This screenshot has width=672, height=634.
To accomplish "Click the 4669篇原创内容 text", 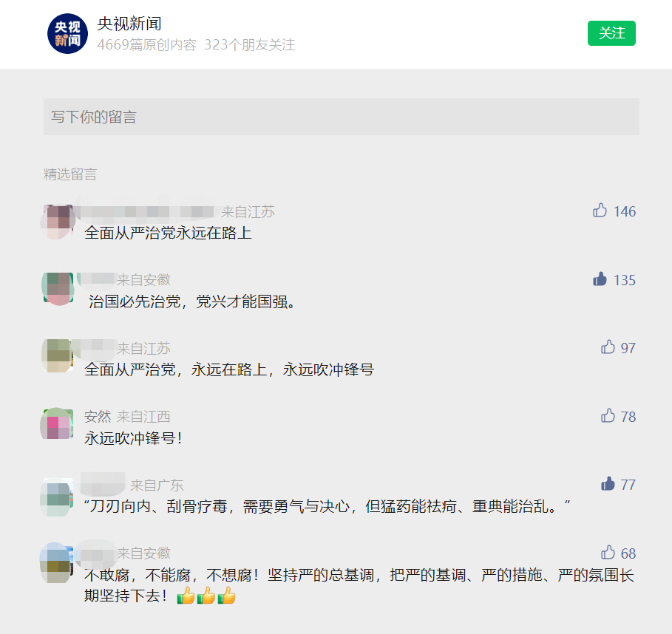I will coord(146,44).
